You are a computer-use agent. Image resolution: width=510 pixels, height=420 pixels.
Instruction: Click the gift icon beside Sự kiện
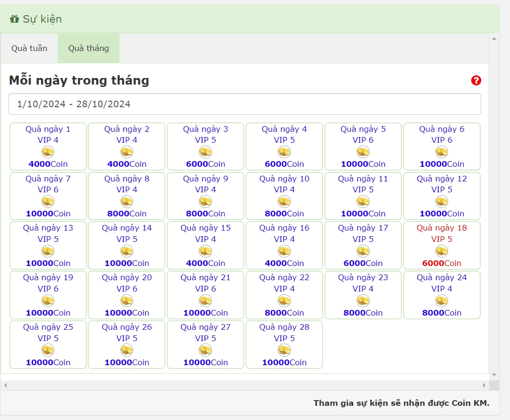[x=15, y=19]
